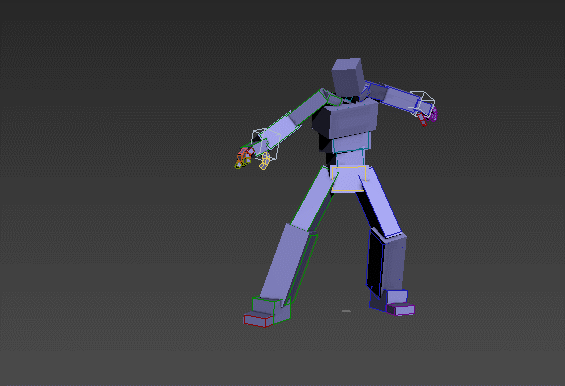Click the white wireframe hand near magenta fingers
Viewport: 565px width, 386px height.
[x=422, y=103]
